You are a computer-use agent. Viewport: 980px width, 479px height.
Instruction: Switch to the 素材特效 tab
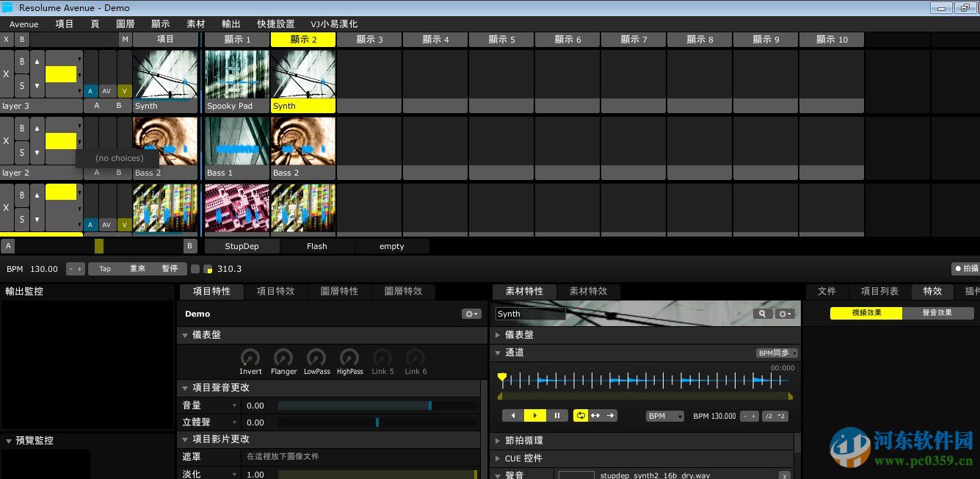(589, 291)
